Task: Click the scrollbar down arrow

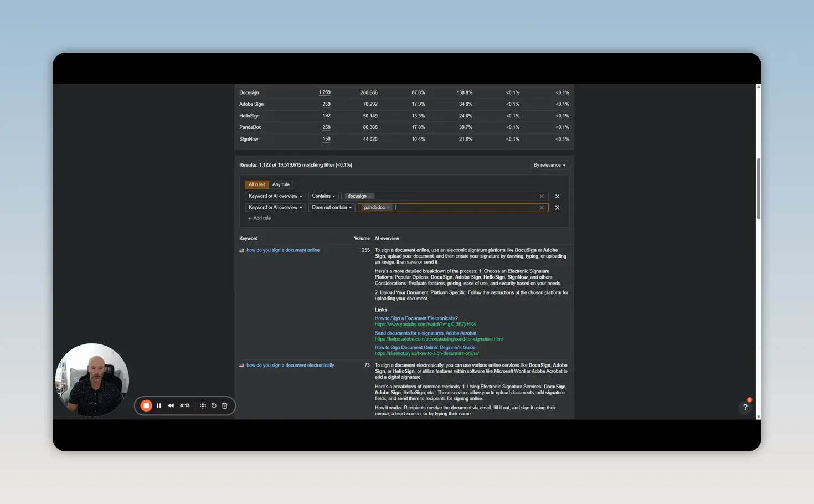Action: pyautogui.click(x=759, y=416)
